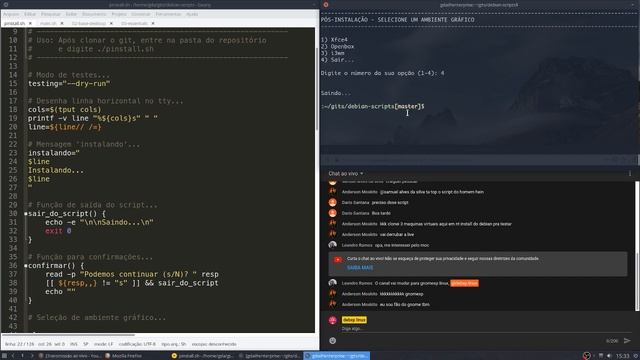640x360 pixels.
Task: Select the highlighted terminal taskbar entry
Action: point(337,356)
